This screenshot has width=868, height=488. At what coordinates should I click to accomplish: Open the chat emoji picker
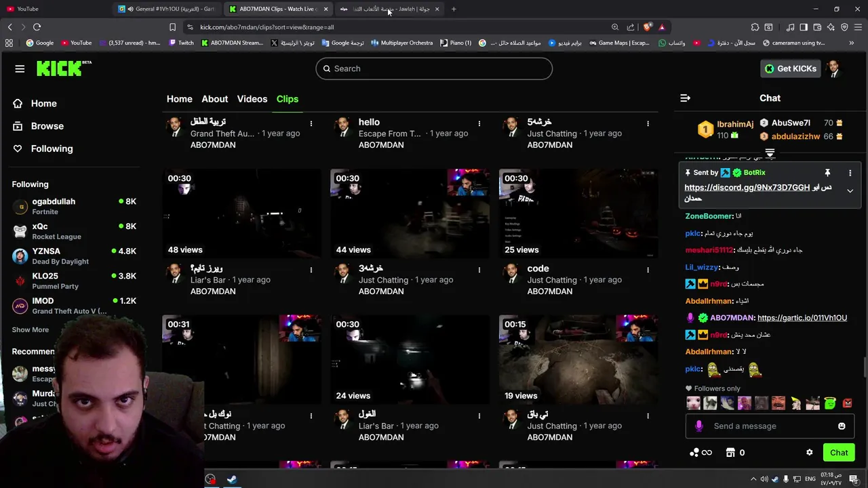(x=842, y=426)
